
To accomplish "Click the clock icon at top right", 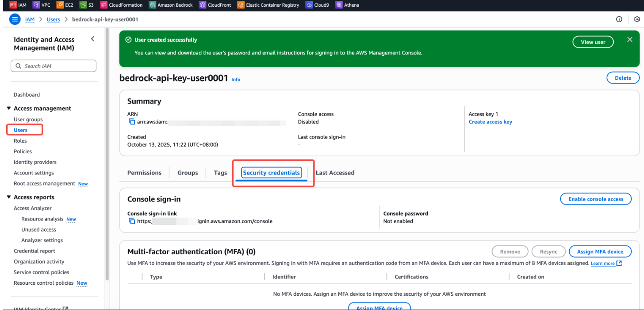I will click(x=637, y=19).
